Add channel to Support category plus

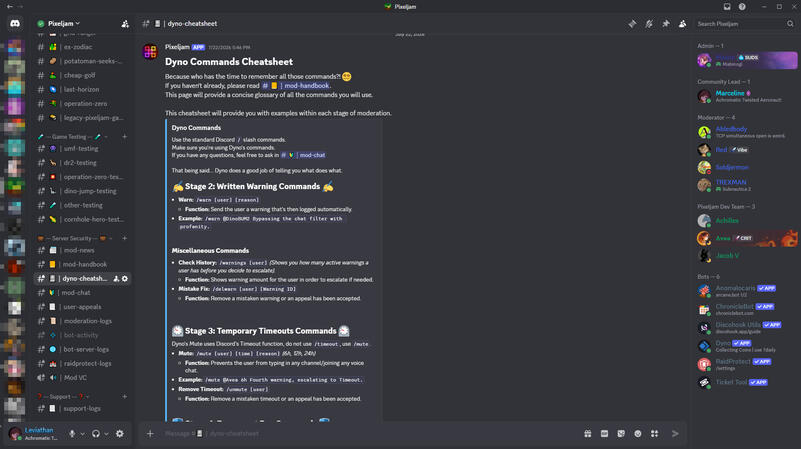pyautogui.click(x=124, y=397)
